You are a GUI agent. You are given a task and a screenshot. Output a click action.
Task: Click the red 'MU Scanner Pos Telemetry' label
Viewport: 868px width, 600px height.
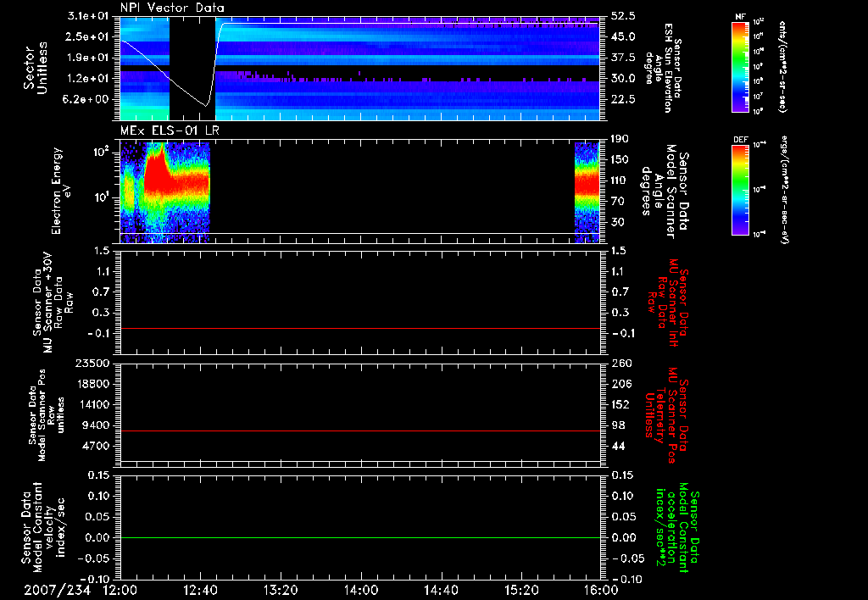666,415
